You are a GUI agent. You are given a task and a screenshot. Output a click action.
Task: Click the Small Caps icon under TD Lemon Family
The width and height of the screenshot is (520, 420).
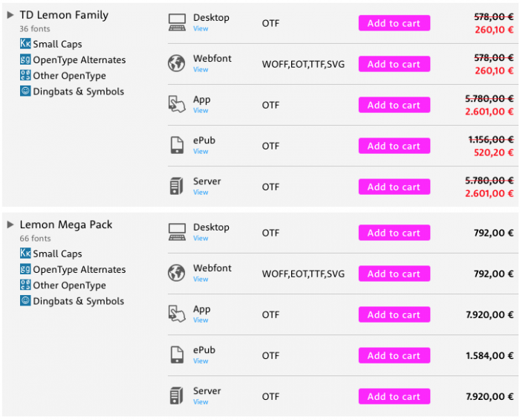pyautogui.click(x=25, y=43)
